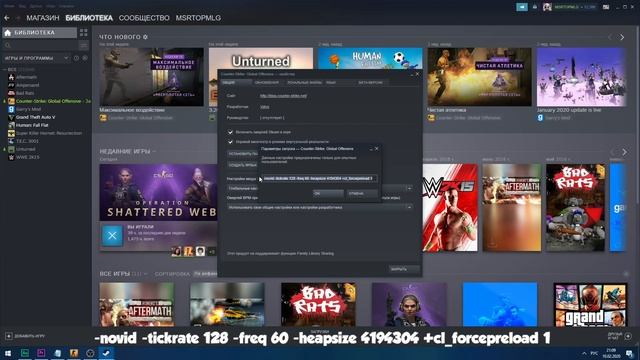Open Steam notifications icon
Image resolution: width=640 pixels, height=360 pixels.
535,7
